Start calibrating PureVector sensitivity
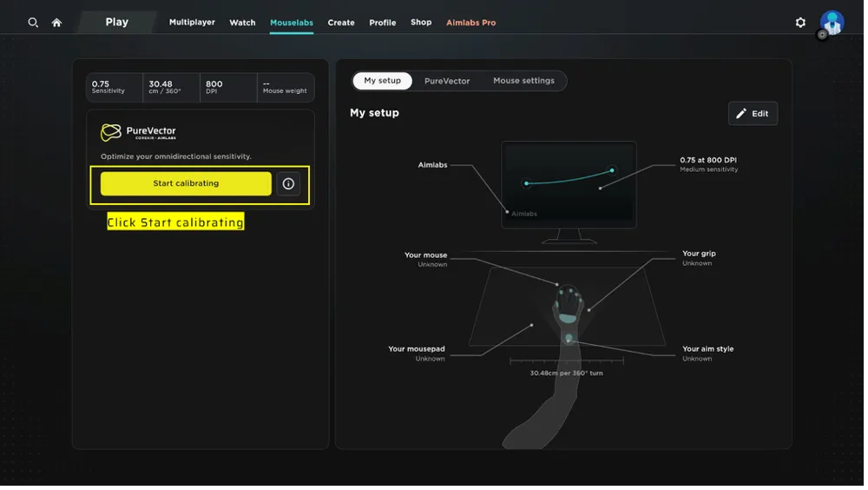 [186, 184]
